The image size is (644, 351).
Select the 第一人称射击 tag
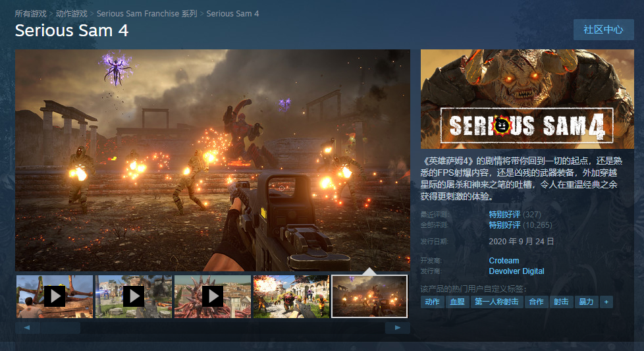click(x=496, y=302)
